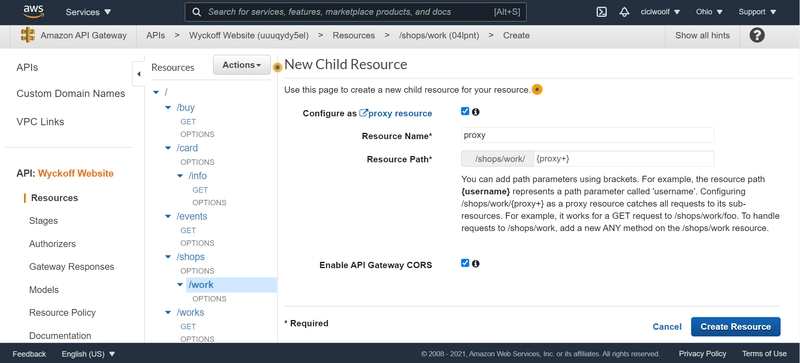Open the AWS CloudShell terminal icon
800x363 pixels.
coord(602,12)
